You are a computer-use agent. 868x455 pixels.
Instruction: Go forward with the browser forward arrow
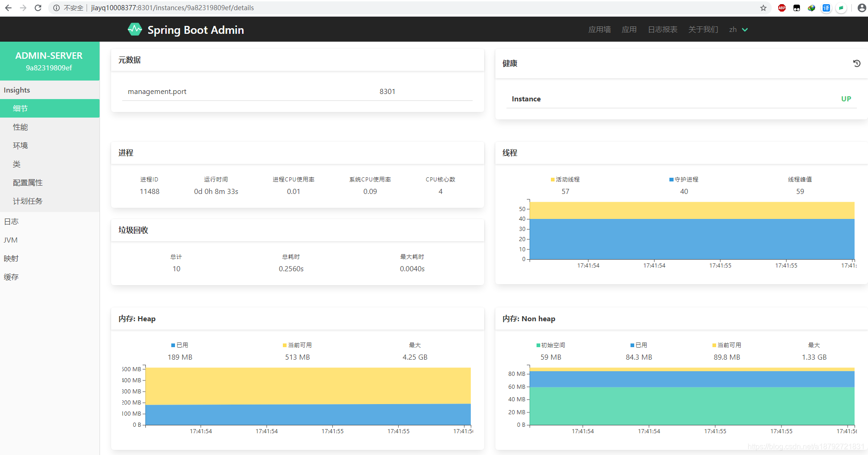pos(23,8)
